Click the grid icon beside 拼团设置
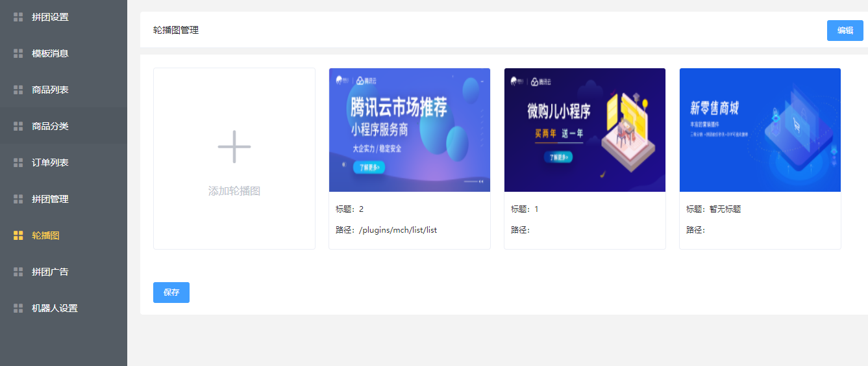The height and width of the screenshot is (366, 868). 18,17
